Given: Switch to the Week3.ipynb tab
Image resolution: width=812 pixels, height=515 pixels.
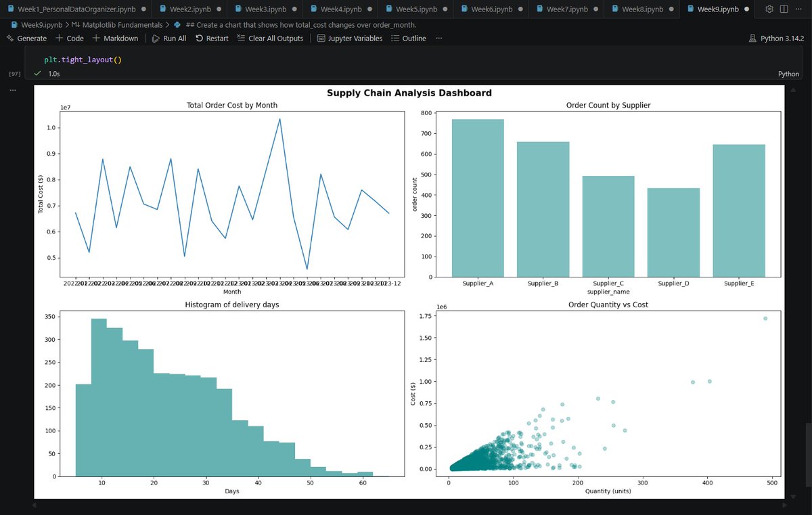Looking at the screenshot, I should pyautogui.click(x=265, y=9).
